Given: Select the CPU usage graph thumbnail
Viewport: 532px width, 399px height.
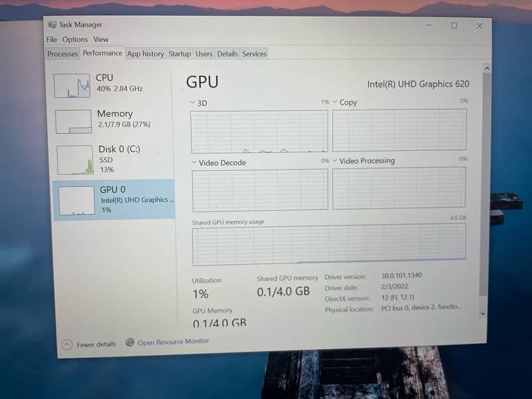Looking at the screenshot, I should coord(72,86).
